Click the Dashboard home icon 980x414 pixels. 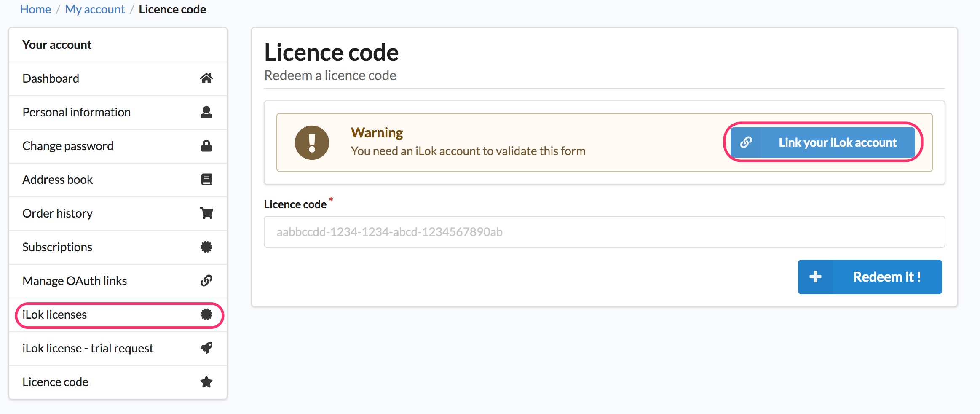point(206,78)
